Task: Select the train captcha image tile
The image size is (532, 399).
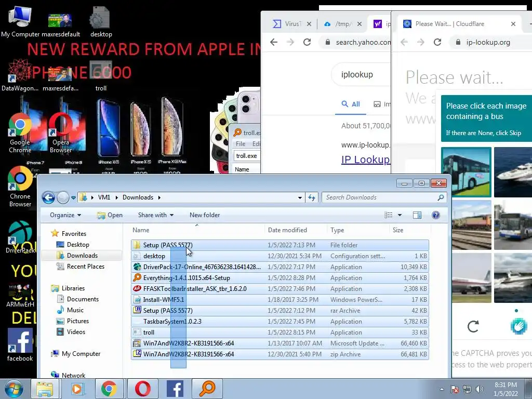Action: coord(471,225)
